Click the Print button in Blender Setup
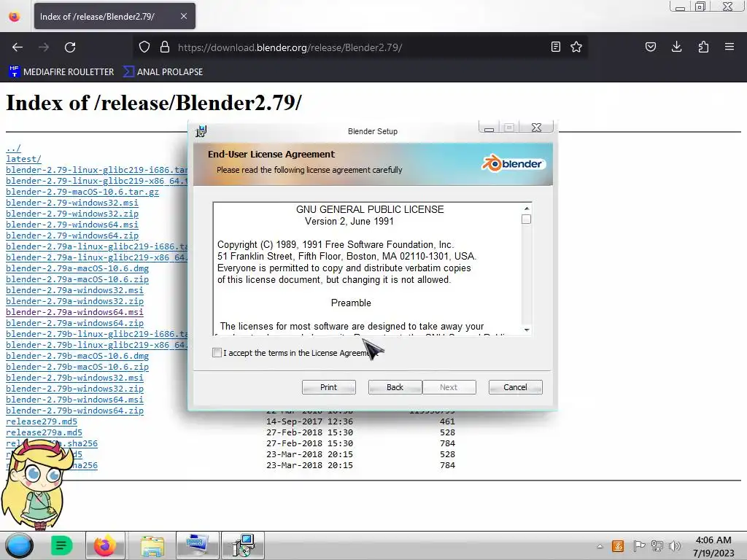747x560 pixels. (329, 387)
